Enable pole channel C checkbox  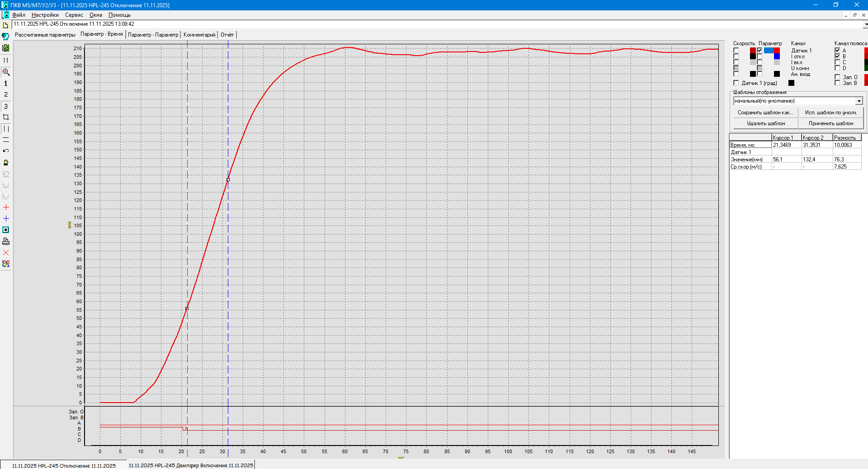(x=837, y=62)
